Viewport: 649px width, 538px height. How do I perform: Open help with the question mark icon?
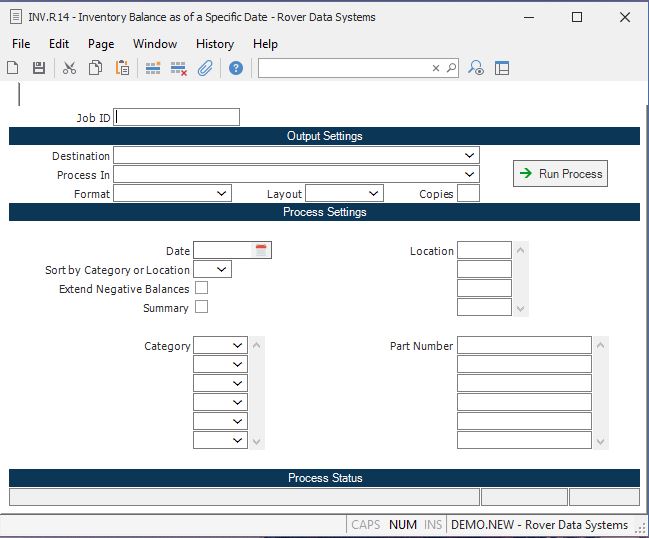pos(236,68)
